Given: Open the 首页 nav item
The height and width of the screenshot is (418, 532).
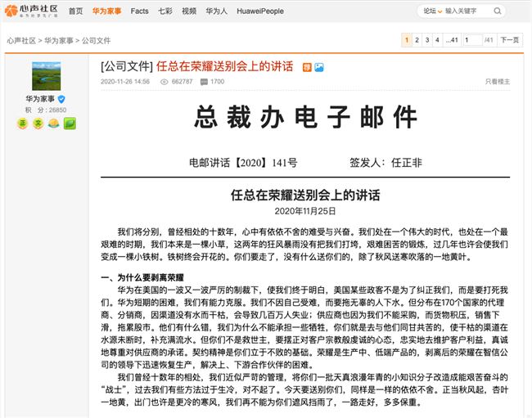Looking at the screenshot, I should (75, 11).
